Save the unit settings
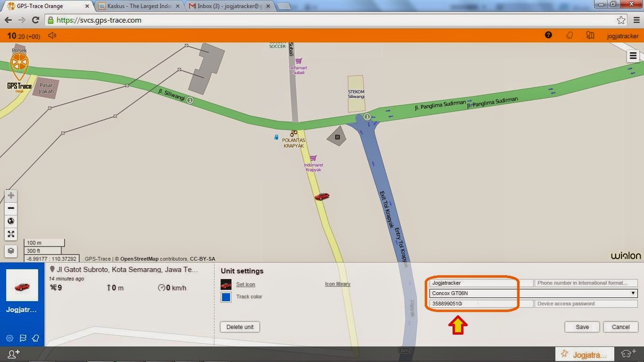 point(582,327)
